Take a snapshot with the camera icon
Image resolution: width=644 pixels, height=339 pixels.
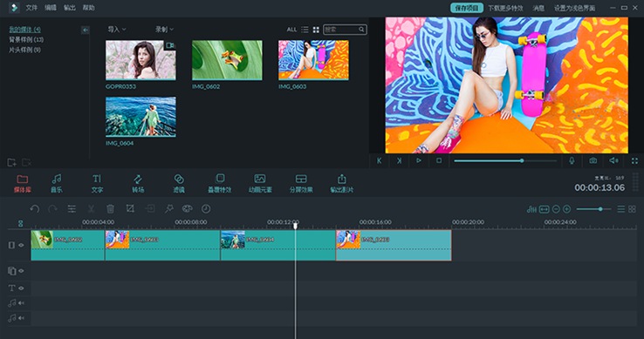593,160
